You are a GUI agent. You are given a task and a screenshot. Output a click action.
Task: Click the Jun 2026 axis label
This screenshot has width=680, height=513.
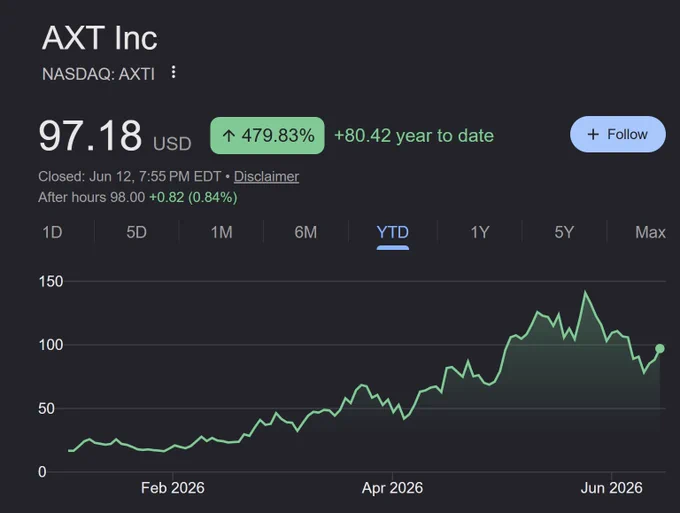point(611,488)
